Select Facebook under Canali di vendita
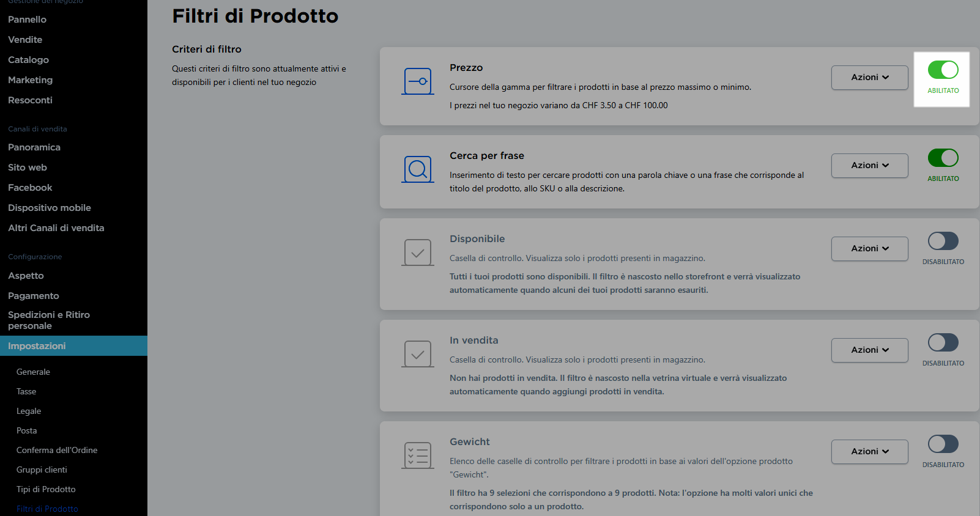 point(30,188)
